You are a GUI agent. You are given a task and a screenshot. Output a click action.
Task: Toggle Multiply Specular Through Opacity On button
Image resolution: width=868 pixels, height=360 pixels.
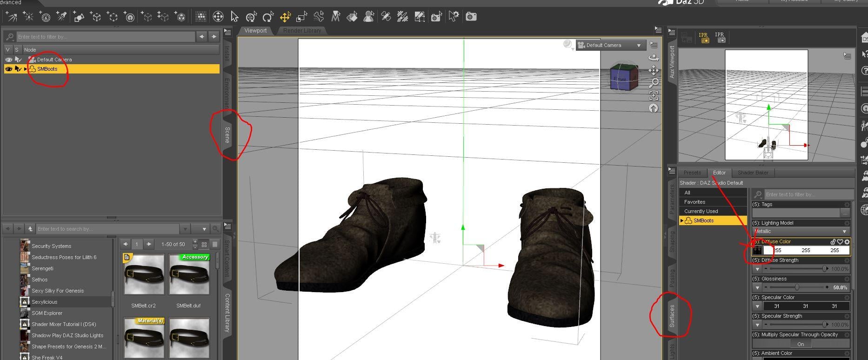[x=801, y=344]
